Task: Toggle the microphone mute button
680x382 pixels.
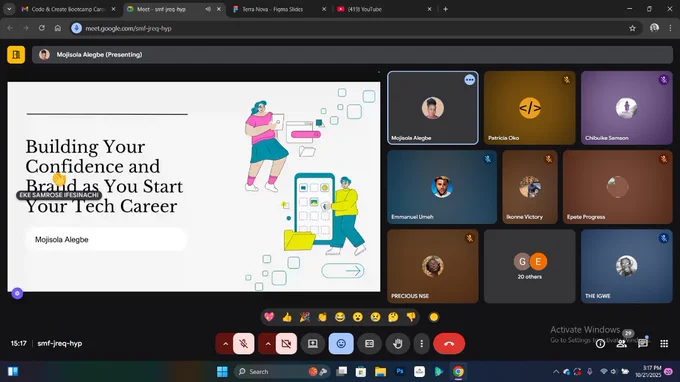Action: [244, 344]
